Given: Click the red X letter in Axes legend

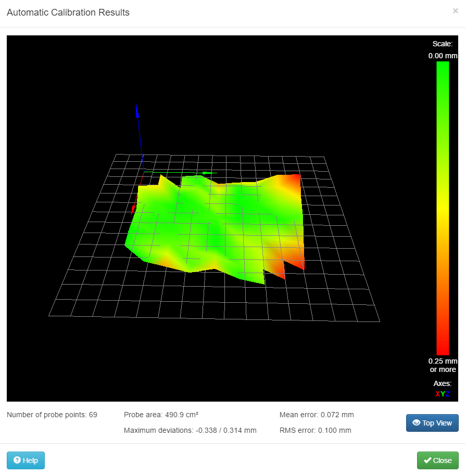Looking at the screenshot, I should [x=437, y=394].
